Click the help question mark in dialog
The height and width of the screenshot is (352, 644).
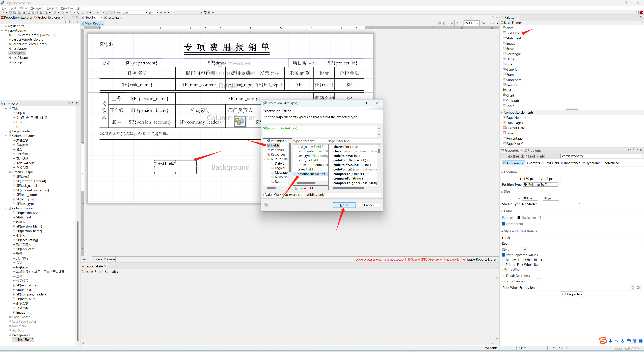click(266, 205)
